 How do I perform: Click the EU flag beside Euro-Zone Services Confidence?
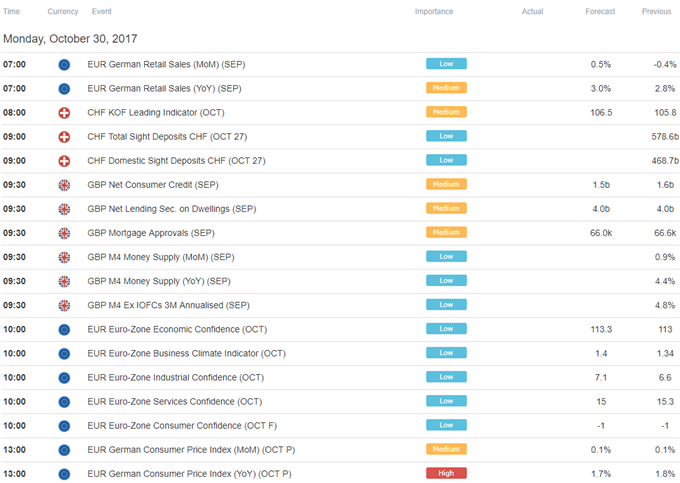pyautogui.click(x=65, y=401)
